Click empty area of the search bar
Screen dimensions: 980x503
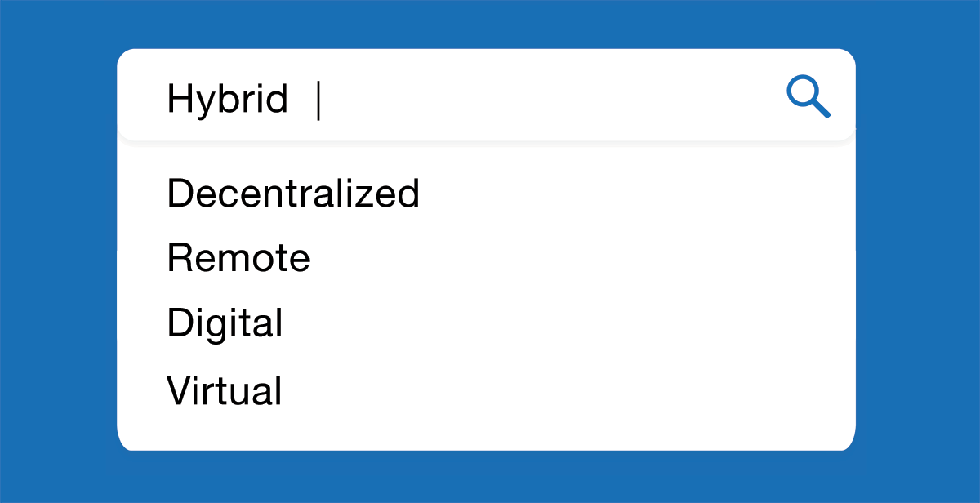point(547,98)
